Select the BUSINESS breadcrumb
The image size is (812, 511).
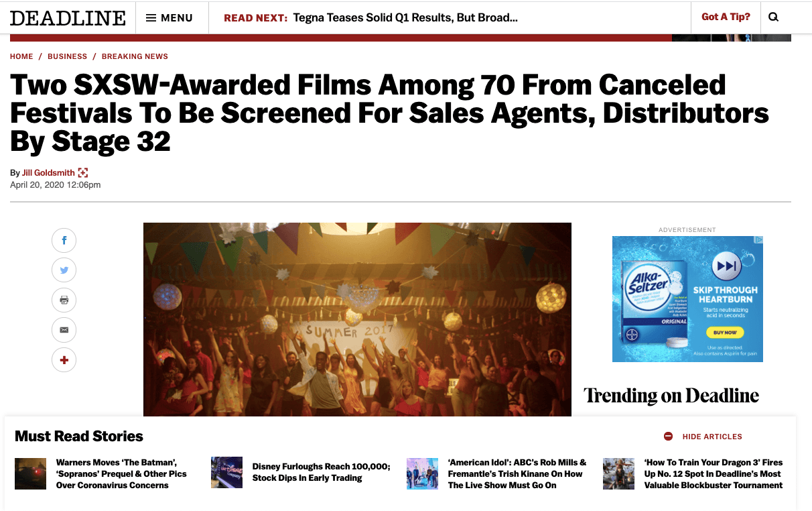67,56
